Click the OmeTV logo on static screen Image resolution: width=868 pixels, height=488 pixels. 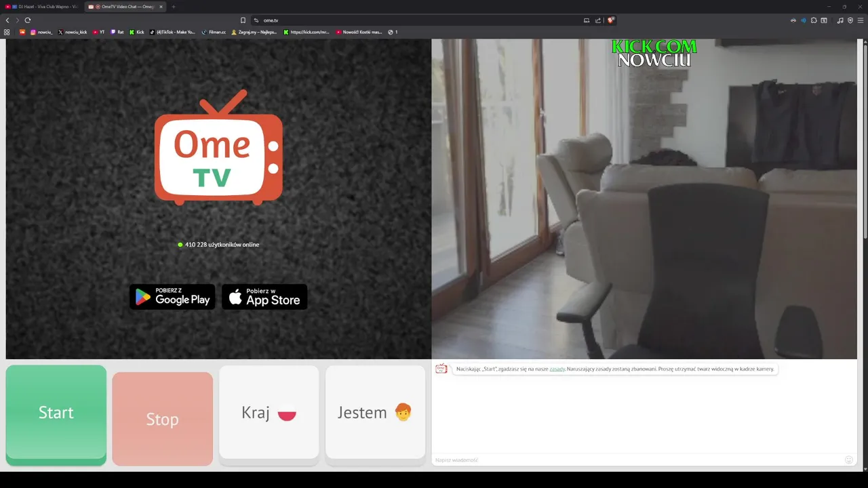coord(218,148)
